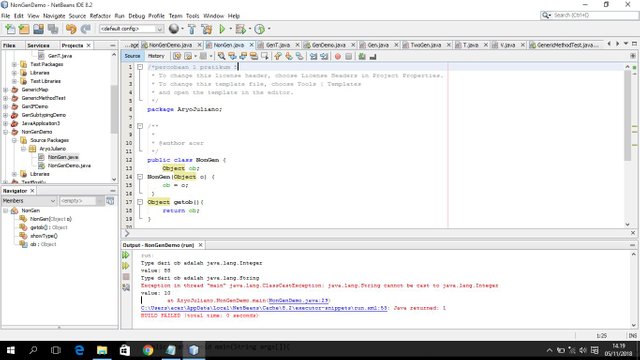Open the Debug menu

click(x=137, y=16)
